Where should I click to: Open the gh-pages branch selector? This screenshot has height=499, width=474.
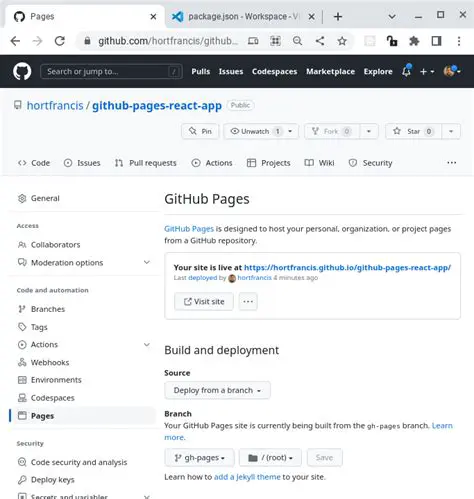pos(199,458)
